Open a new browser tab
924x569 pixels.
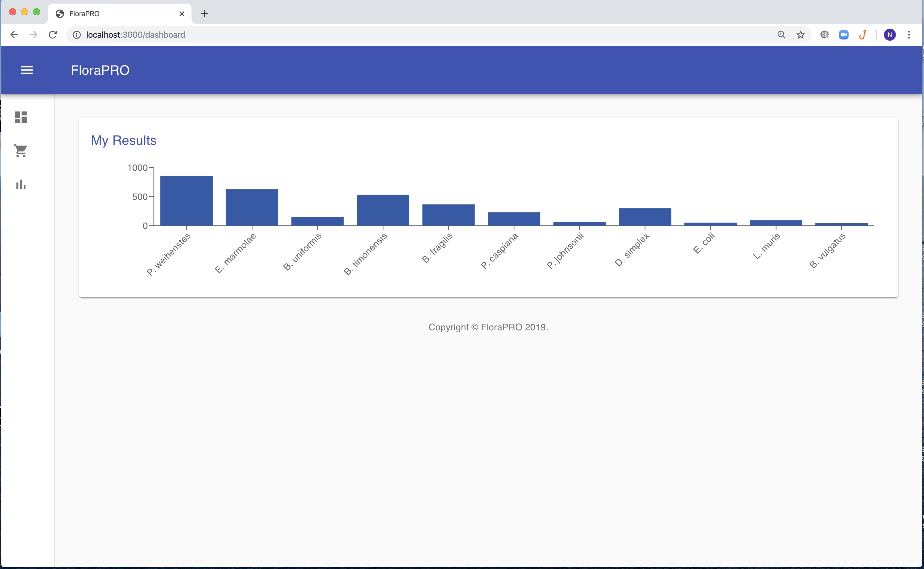[204, 14]
